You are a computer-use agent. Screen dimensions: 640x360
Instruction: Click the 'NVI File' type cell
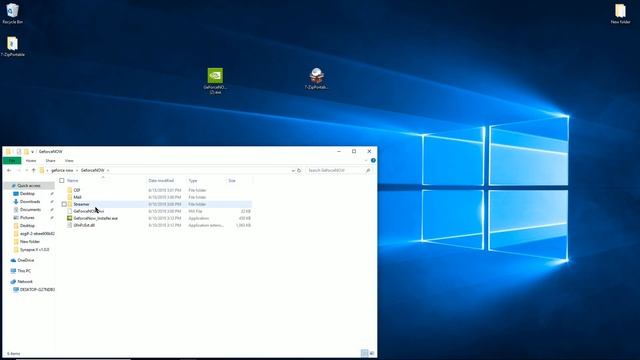tap(195, 211)
